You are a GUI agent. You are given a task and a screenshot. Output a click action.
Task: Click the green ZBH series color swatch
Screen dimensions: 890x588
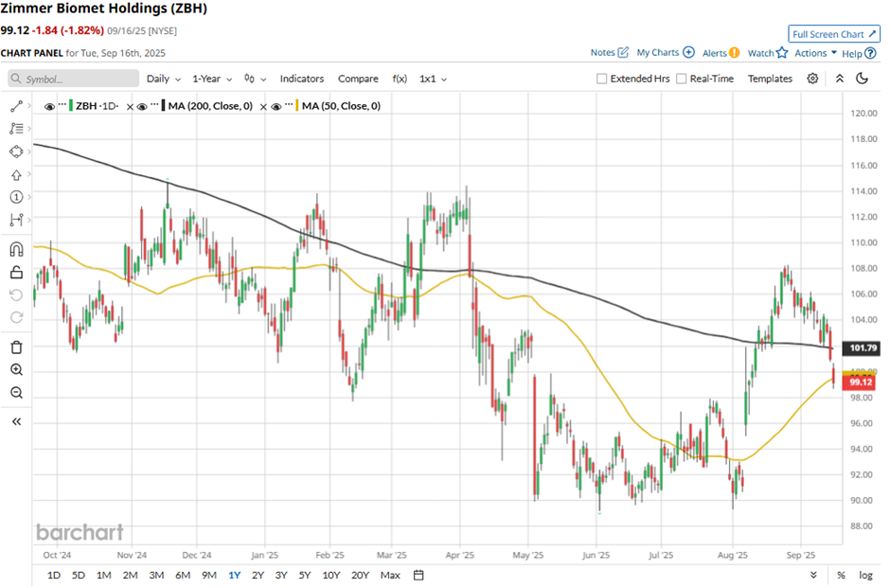tap(71, 106)
